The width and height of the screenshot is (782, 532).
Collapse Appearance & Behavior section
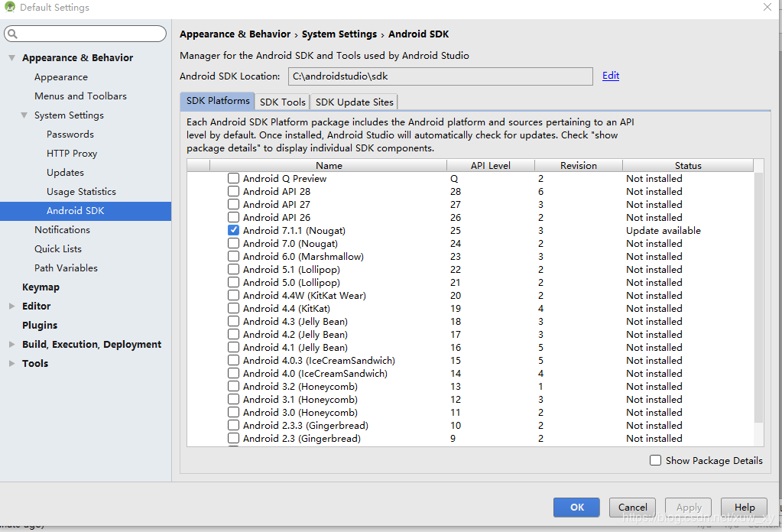(x=12, y=58)
